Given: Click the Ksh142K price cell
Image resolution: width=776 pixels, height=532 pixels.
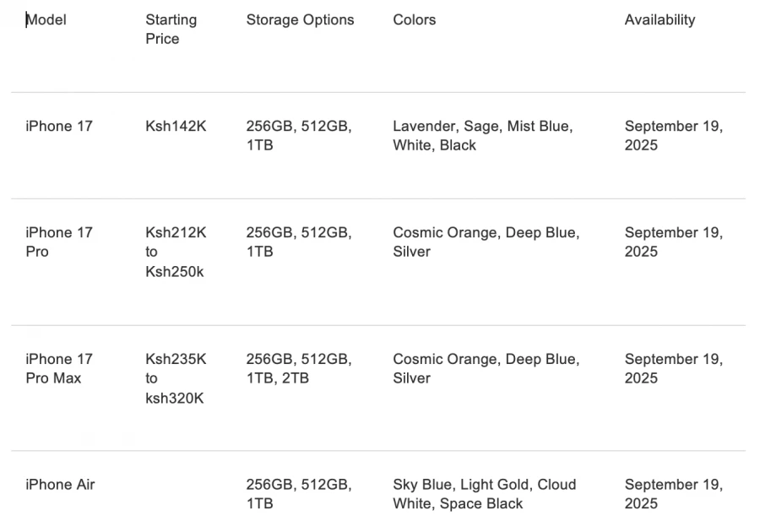Looking at the screenshot, I should [176, 126].
